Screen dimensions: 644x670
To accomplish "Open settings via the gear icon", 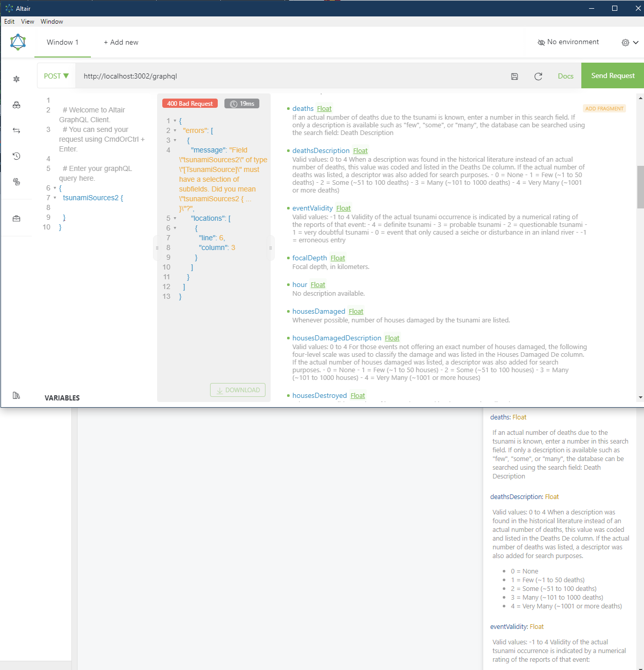I will coord(626,42).
